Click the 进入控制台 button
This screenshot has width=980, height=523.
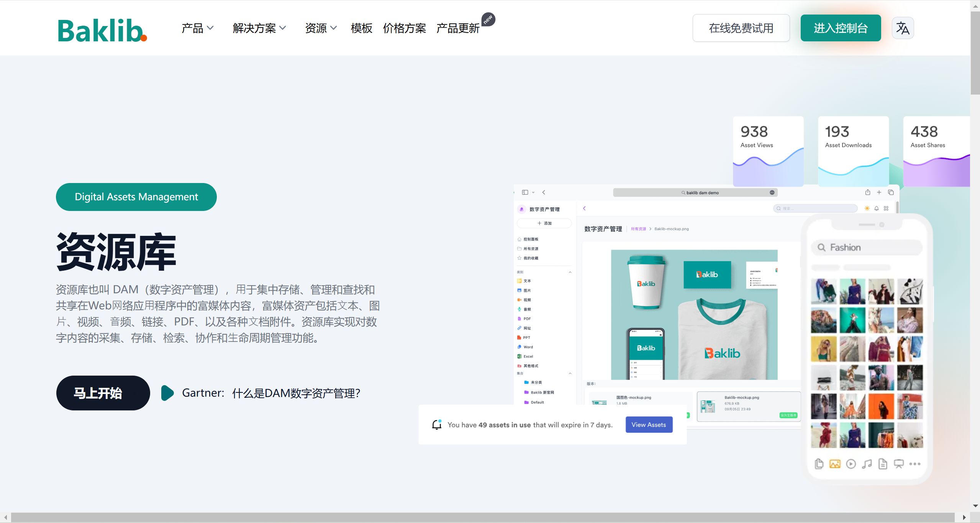(x=840, y=28)
